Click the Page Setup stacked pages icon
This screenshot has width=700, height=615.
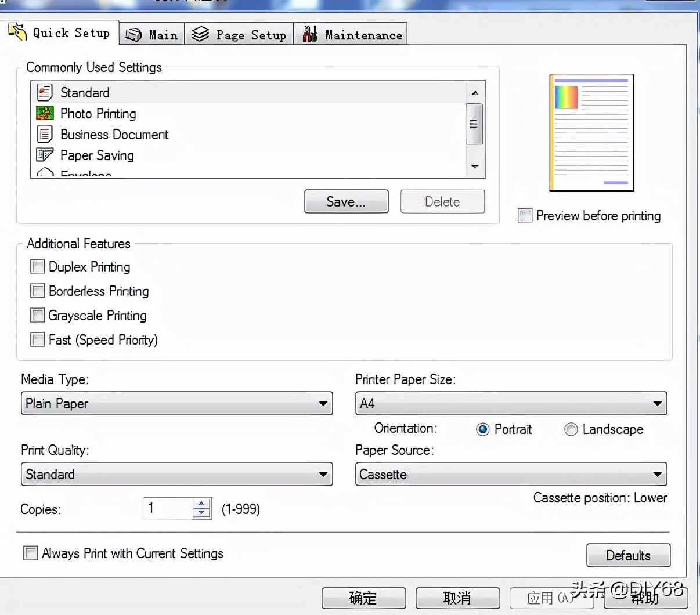click(200, 34)
